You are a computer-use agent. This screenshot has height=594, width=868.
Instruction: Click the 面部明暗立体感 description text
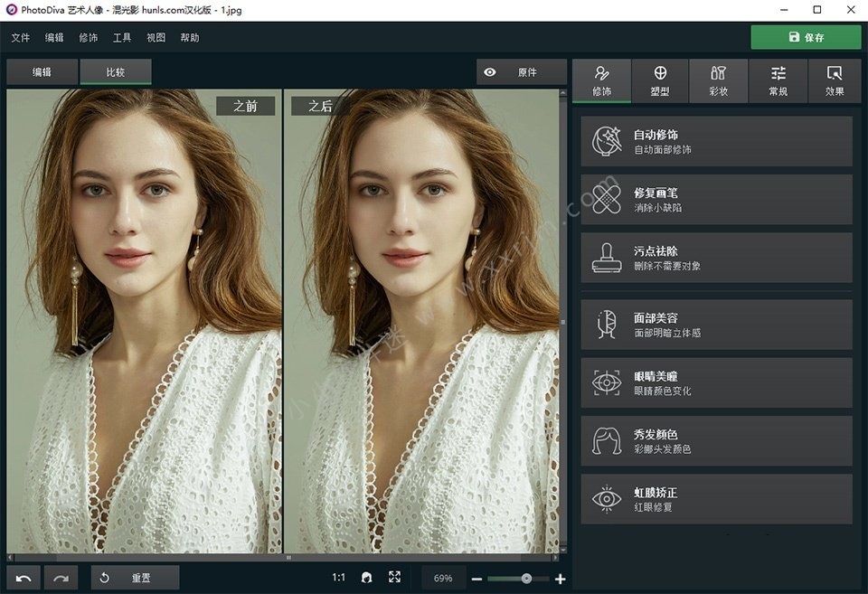667,333
